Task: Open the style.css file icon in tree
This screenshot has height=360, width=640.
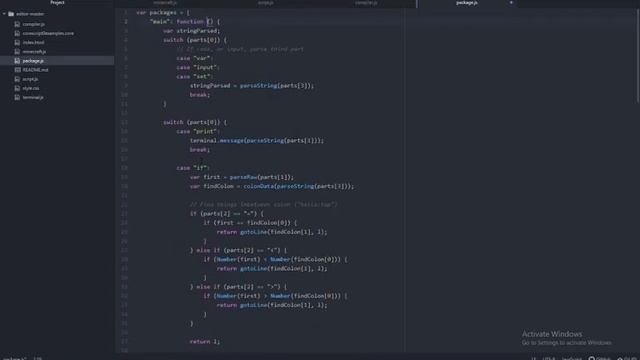Action: click(17, 88)
